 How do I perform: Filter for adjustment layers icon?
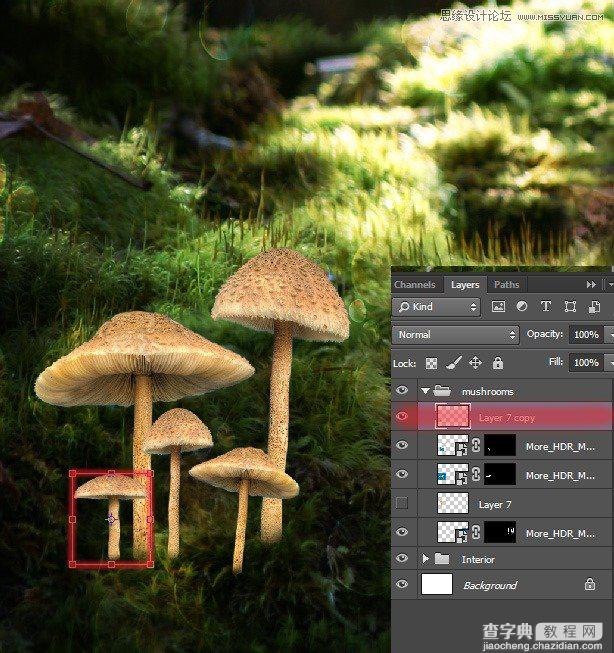point(522,307)
